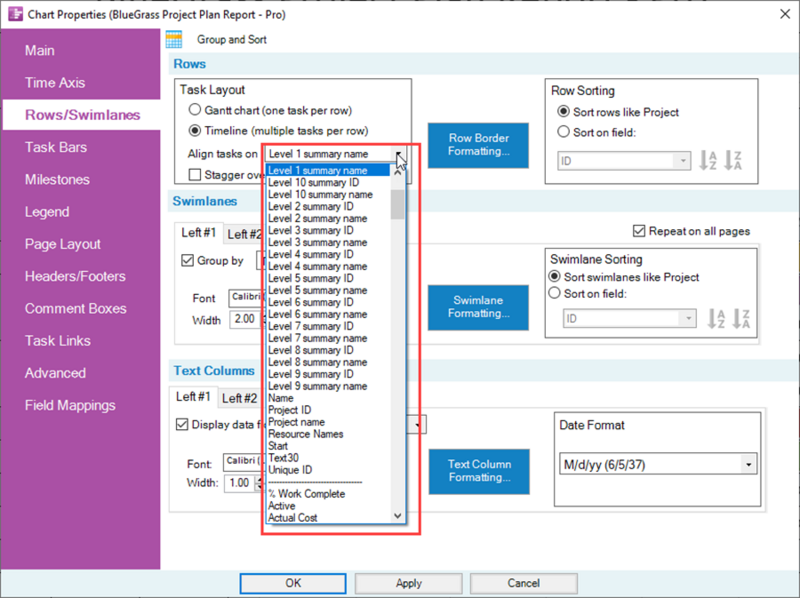Click ascending A-Z sort icon in Row Sorting
Image resolution: width=800 pixels, height=598 pixels.
pyautogui.click(x=708, y=161)
